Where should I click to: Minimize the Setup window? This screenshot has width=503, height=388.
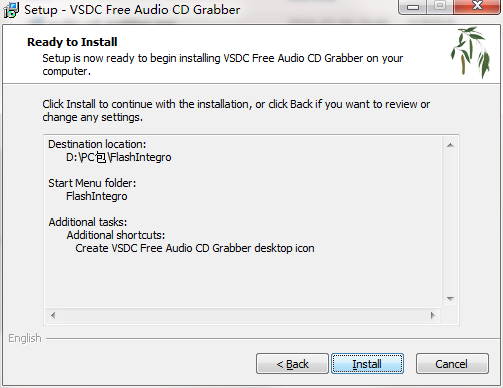[413, 7]
